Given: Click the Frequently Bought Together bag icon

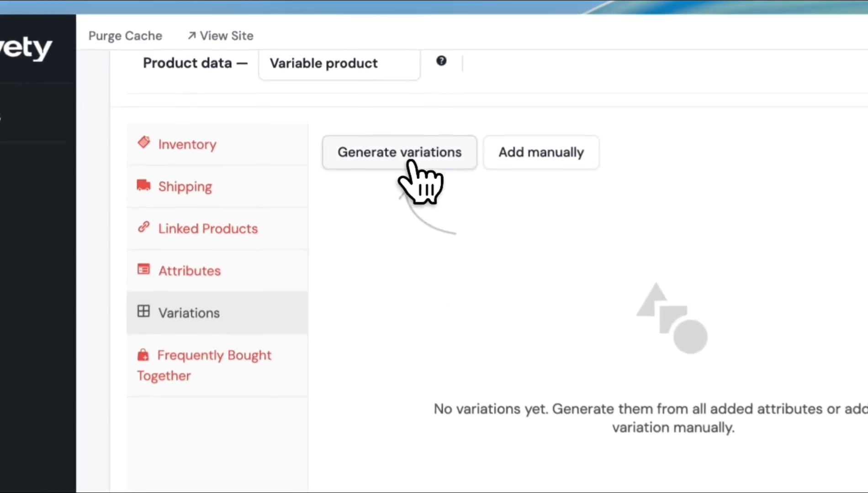Looking at the screenshot, I should point(143,355).
